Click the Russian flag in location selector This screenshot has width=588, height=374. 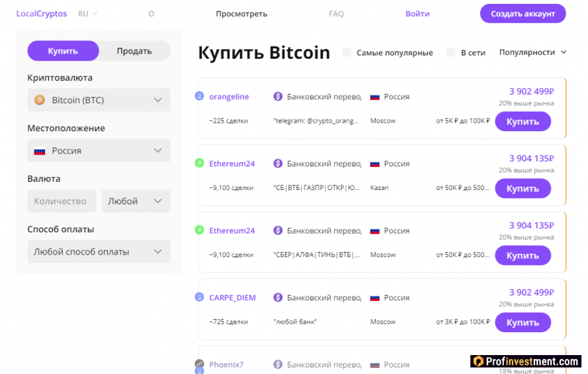click(x=39, y=151)
